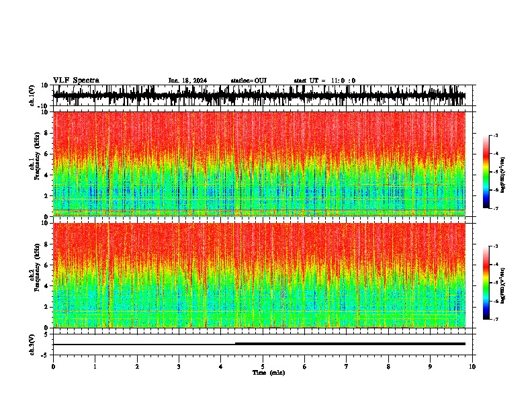Select the "start UT = 11:0 :0" text

[x=324, y=81]
